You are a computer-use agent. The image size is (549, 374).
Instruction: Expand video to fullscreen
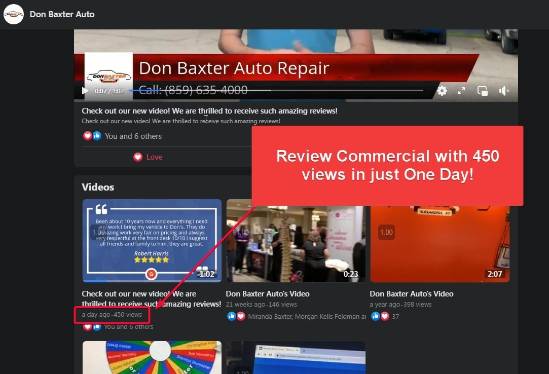click(x=461, y=91)
